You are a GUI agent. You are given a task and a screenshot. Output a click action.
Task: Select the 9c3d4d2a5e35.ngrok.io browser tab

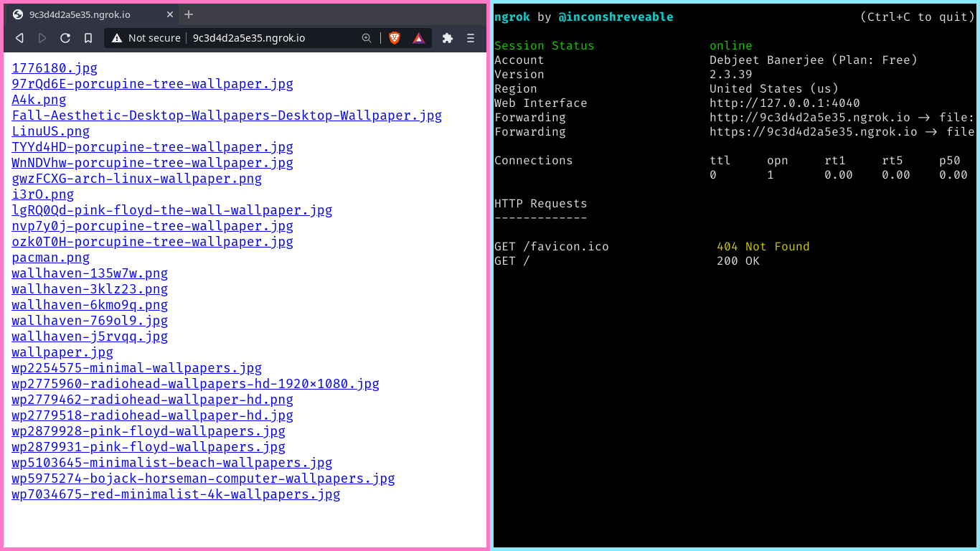pos(86,14)
